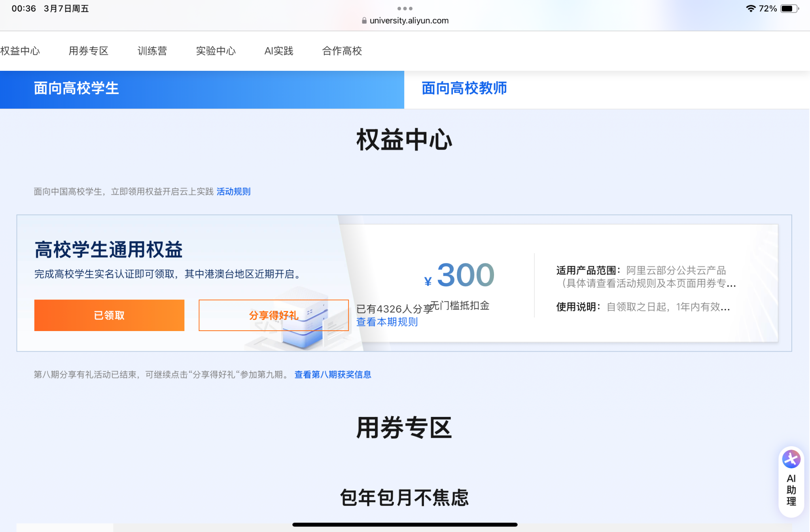Open the 查看本期规则 link
810x532 pixels.
click(x=387, y=322)
